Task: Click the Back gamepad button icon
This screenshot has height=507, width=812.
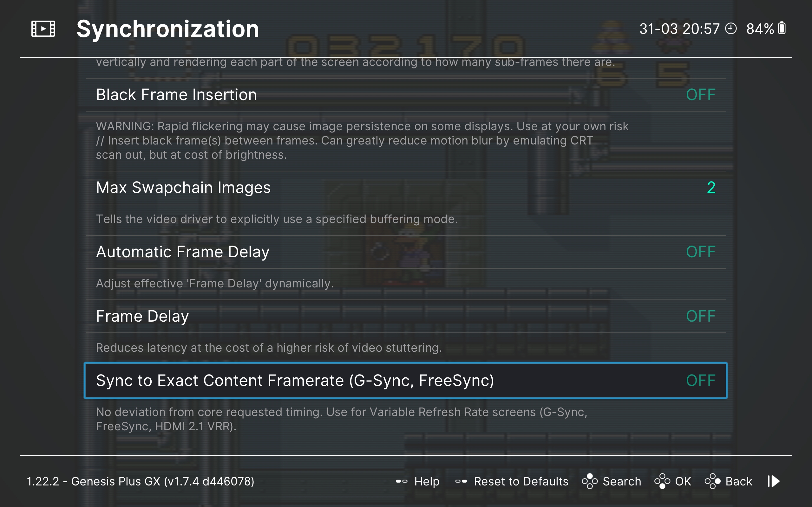Action: (x=712, y=481)
